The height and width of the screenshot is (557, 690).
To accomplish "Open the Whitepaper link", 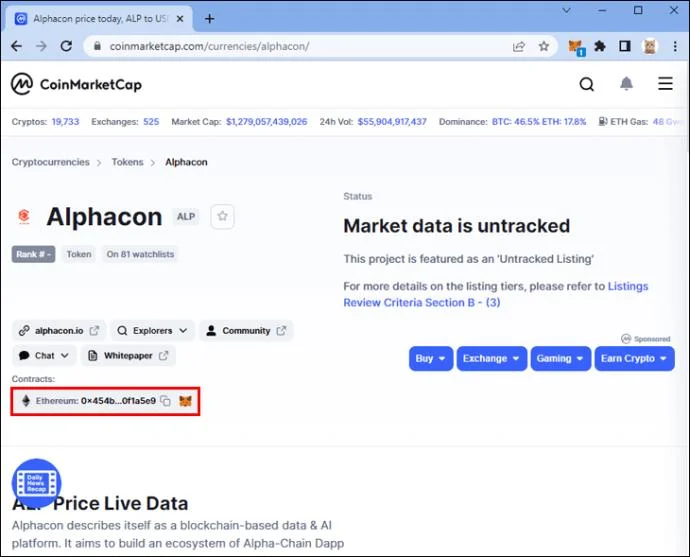I will 128,355.
